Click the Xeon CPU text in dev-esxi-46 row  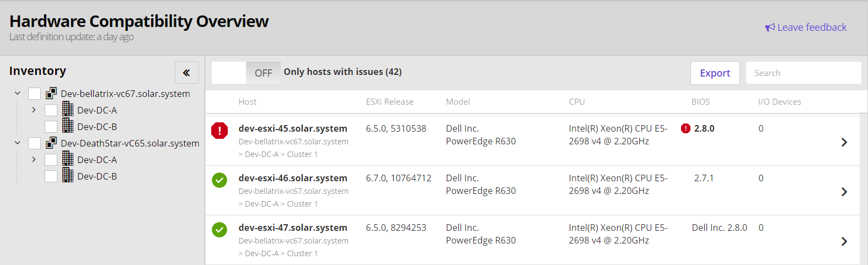click(618, 185)
